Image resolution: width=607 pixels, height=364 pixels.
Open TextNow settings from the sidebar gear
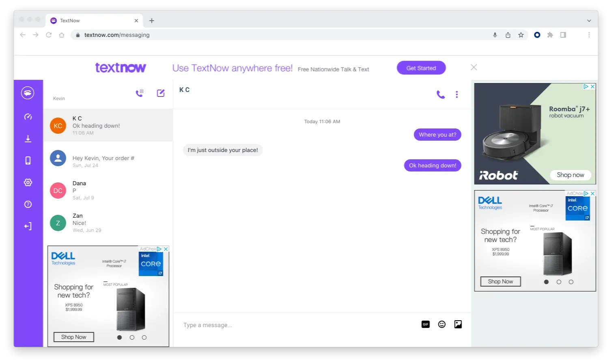coord(28,182)
